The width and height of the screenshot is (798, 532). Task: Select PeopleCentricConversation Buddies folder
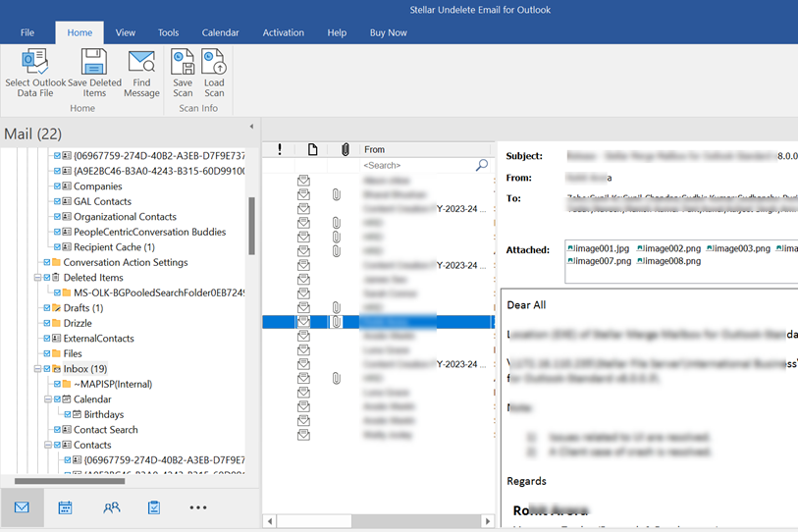tap(149, 232)
